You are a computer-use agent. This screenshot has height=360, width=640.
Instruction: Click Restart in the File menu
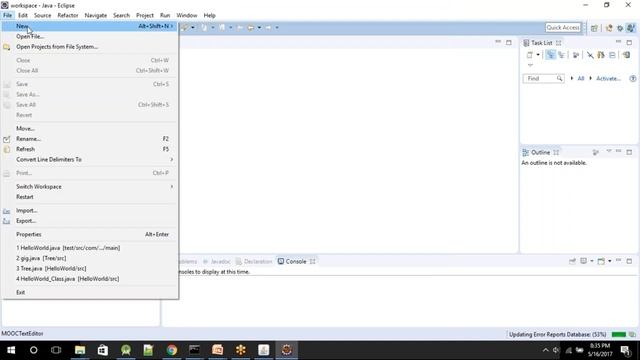(x=90, y=197)
